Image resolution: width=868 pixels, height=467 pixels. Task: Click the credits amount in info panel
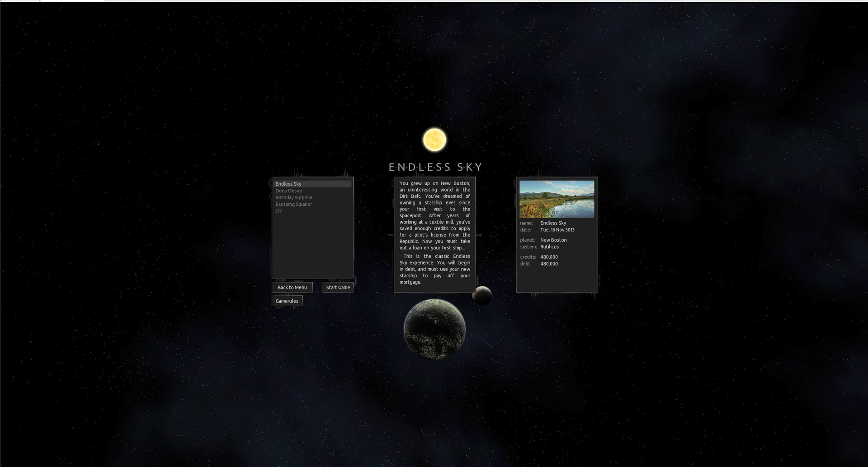point(549,257)
